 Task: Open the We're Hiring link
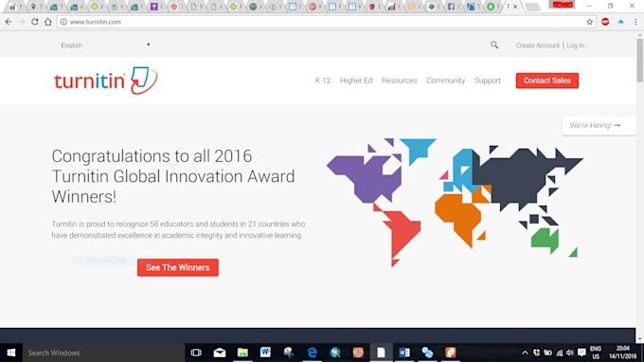coord(595,125)
